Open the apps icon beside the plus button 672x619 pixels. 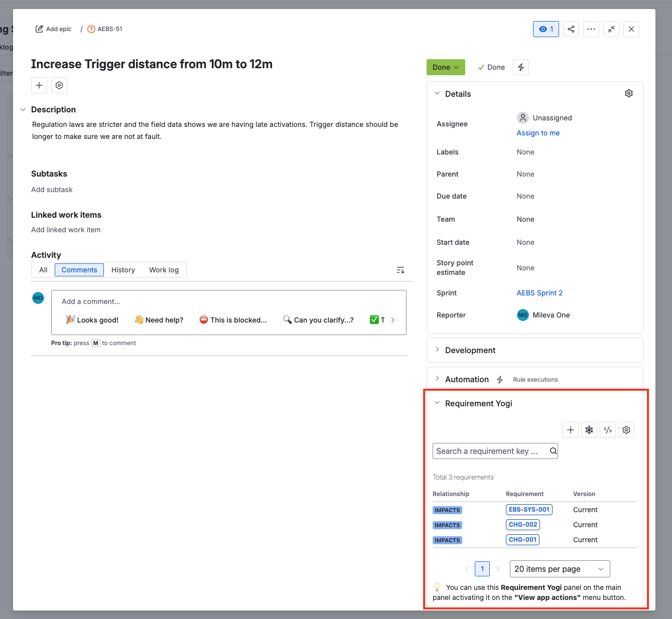[x=59, y=85]
